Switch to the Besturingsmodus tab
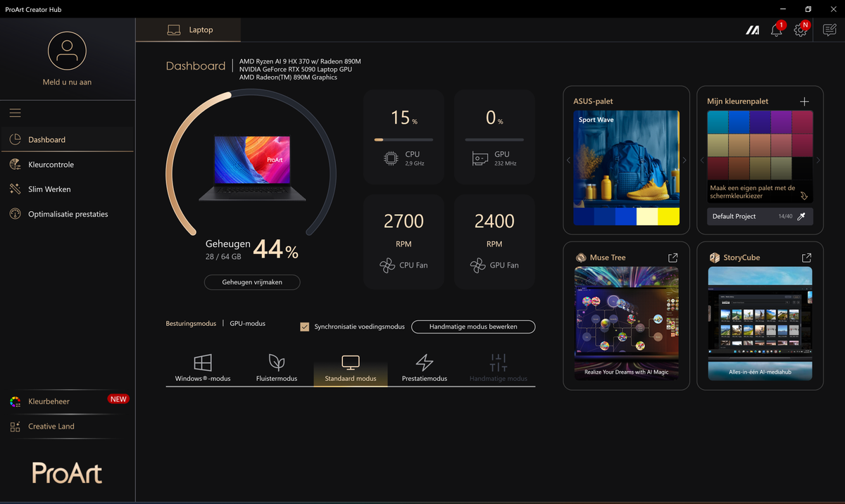Screen dimensions: 845x504 [x=191, y=324]
